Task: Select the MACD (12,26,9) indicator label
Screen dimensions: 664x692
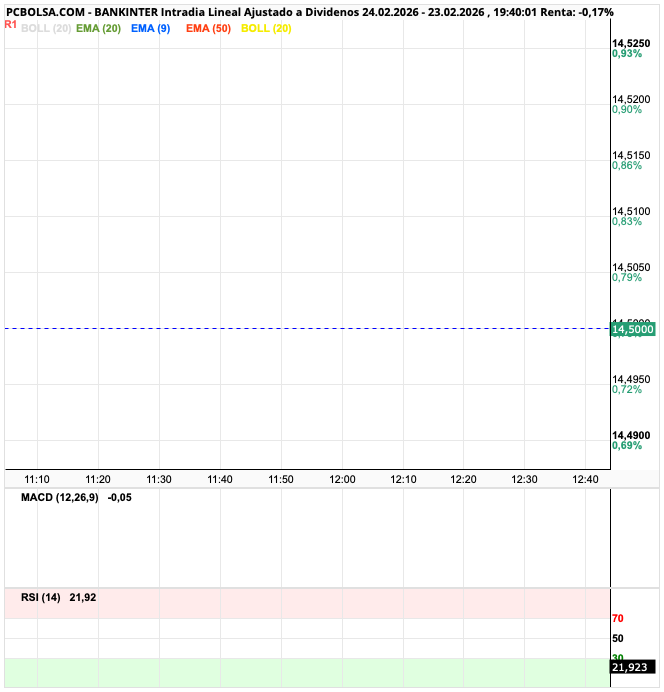Action: (x=59, y=497)
